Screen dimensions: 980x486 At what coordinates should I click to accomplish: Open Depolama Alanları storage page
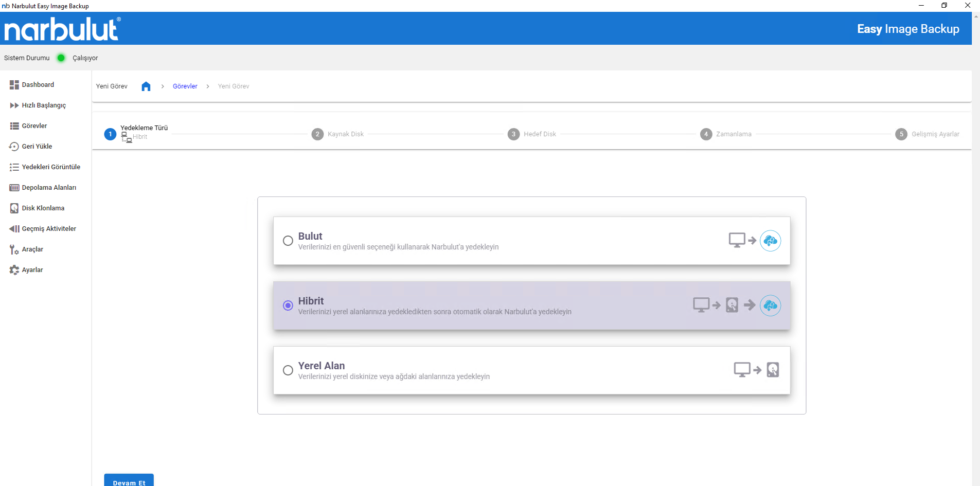[48, 188]
